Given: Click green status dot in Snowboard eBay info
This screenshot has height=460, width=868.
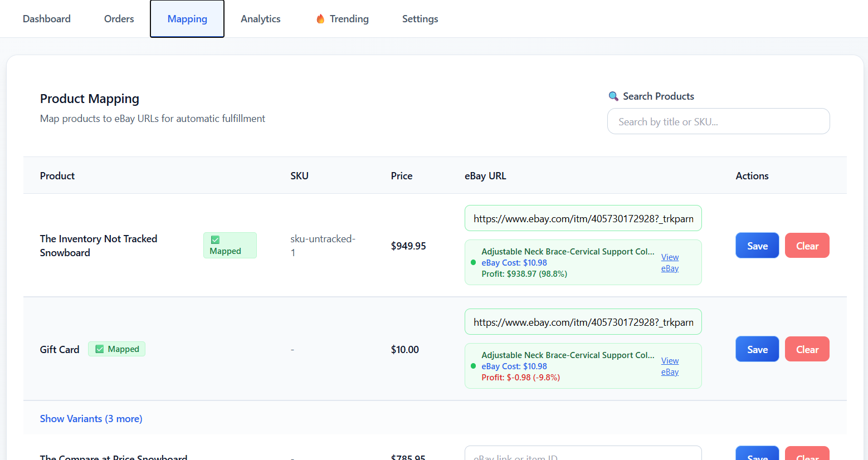Looking at the screenshot, I should [x=473, y=262].
